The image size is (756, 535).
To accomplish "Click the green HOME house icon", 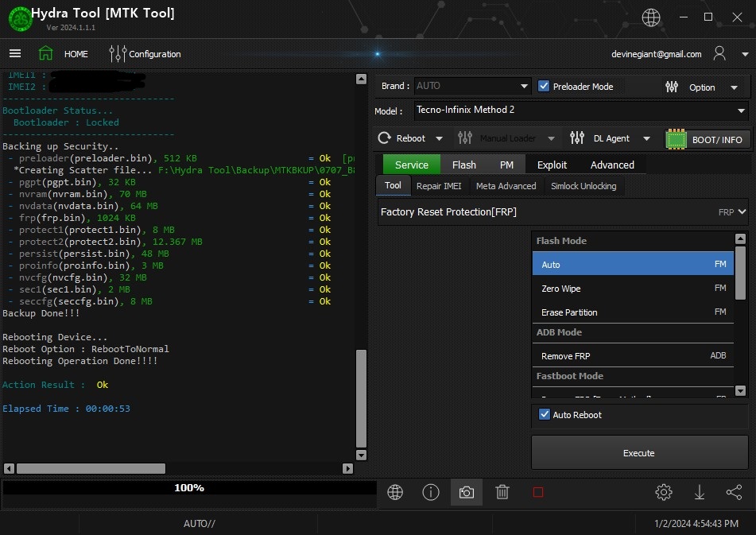I will tap(46, 53).
